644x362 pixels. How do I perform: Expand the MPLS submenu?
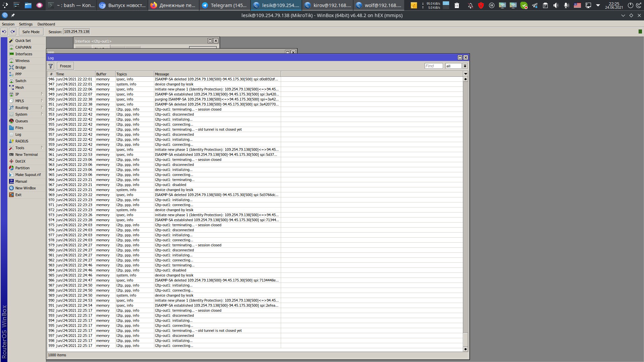(42, 101)
